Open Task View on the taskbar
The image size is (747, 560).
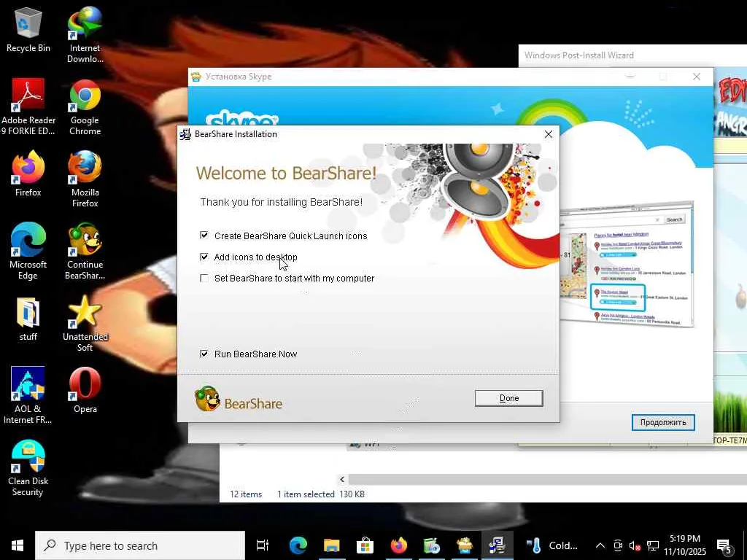pos(262,545)
